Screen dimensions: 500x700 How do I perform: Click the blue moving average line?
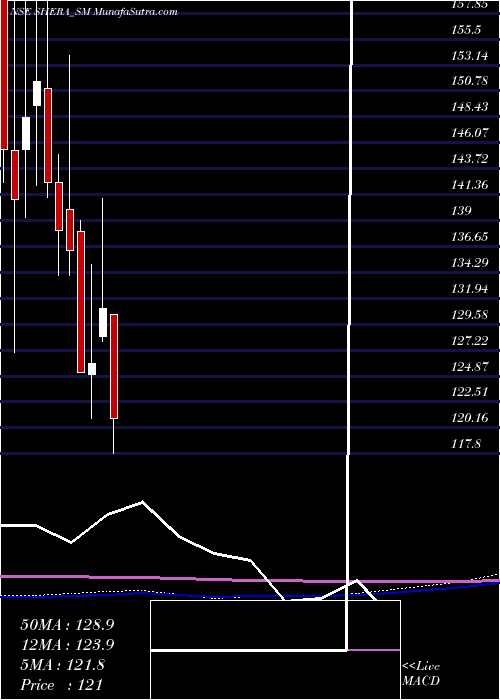(x=250, y=594)
